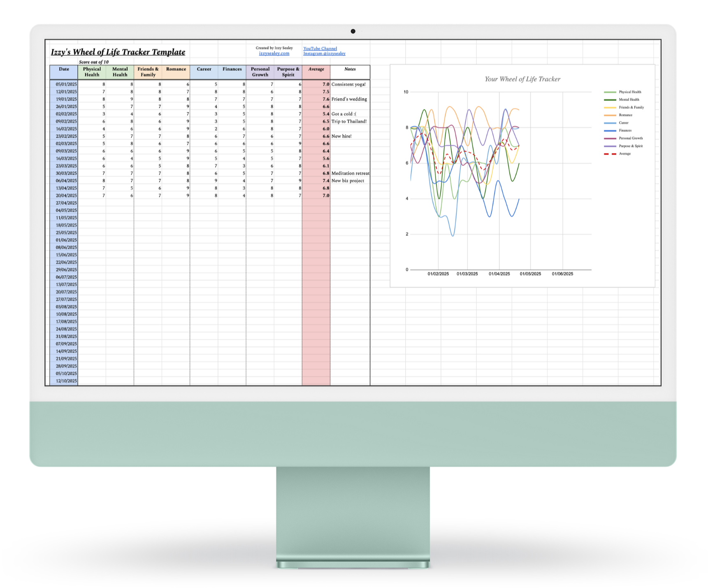Select the 'Izzy's Wheel of Life Tracker Template' title
Screen dimensions: 708x588
pos(118,52)
